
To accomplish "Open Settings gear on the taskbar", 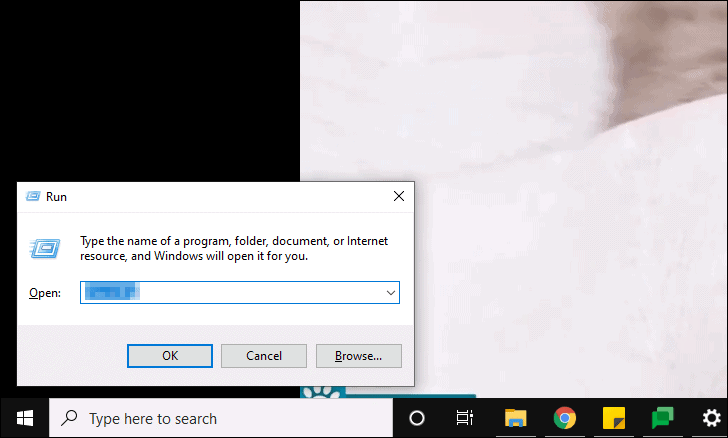I will (711, 418).
